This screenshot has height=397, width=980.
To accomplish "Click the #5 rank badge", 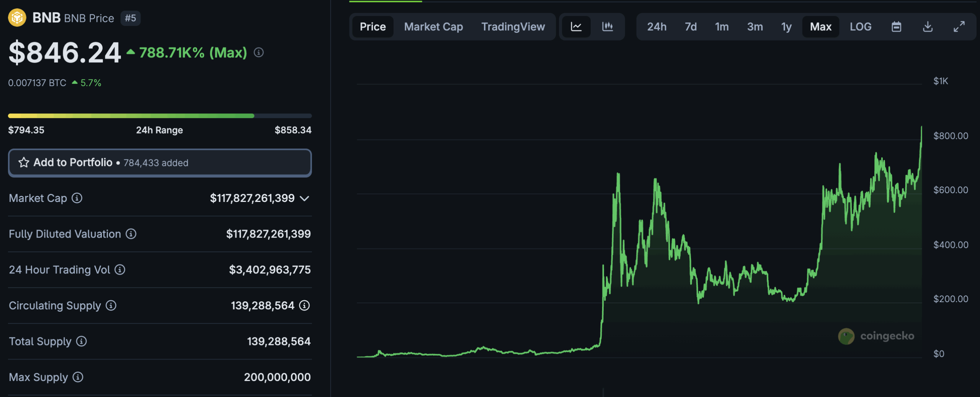I will pyautogui.click(x=131, y=18).
